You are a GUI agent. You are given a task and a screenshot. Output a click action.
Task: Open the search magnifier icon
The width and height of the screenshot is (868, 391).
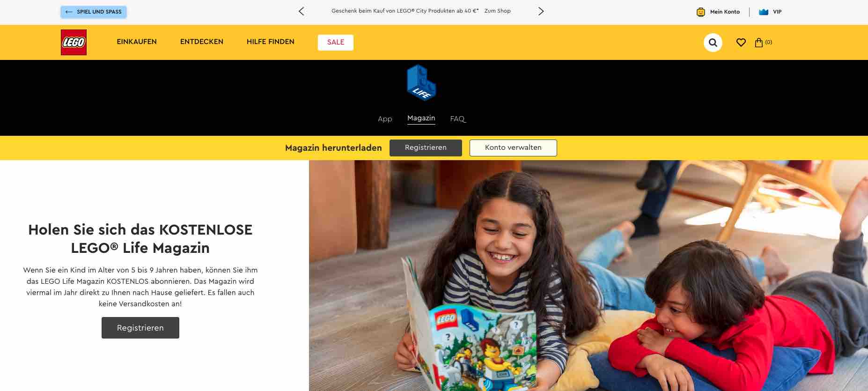pyautogui.click(x=713, y=43)
